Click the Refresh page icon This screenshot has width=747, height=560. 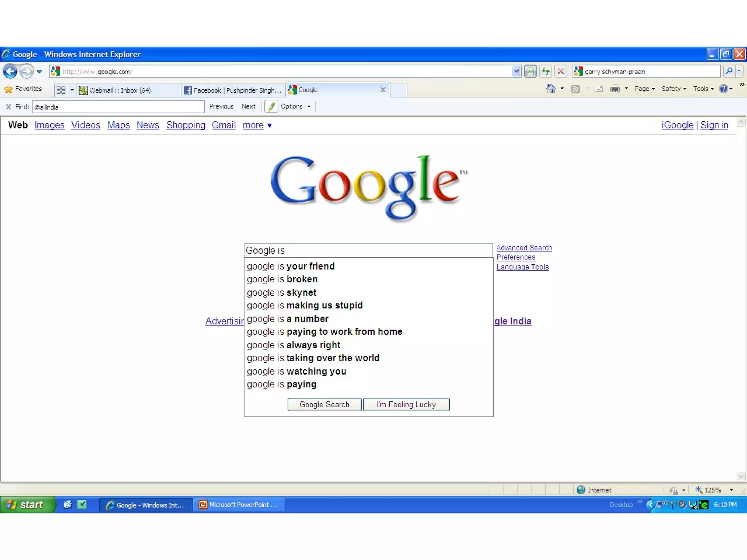coord(546,71)
